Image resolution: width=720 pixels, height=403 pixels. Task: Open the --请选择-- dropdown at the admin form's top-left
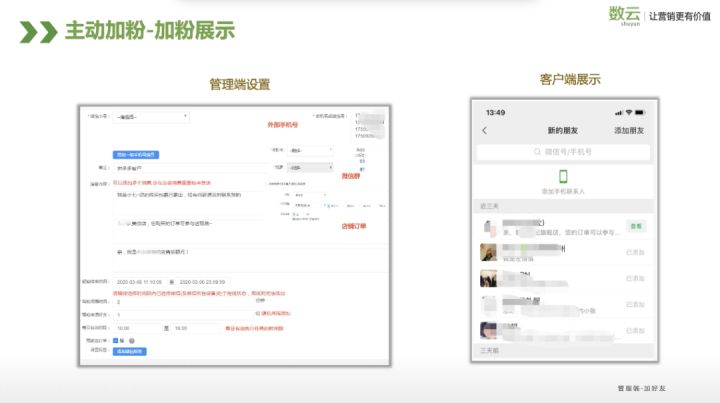coord(151,117)
